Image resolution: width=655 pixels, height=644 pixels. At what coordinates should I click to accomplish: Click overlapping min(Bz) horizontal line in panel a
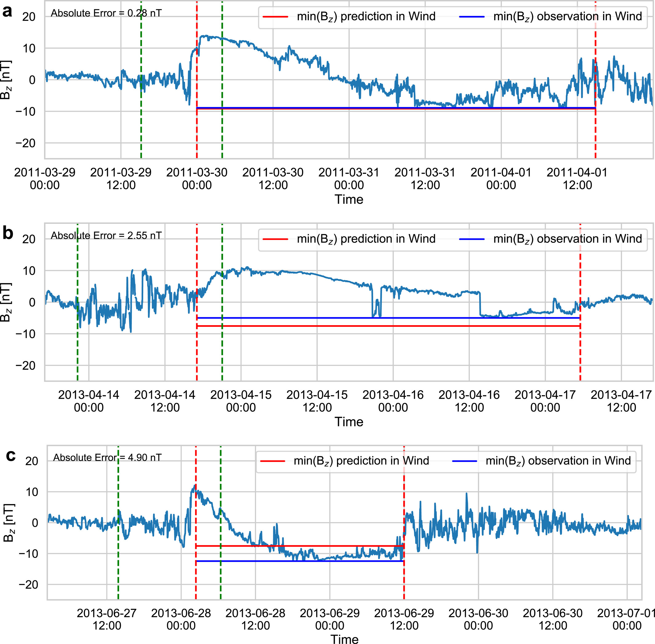point(396,108)
